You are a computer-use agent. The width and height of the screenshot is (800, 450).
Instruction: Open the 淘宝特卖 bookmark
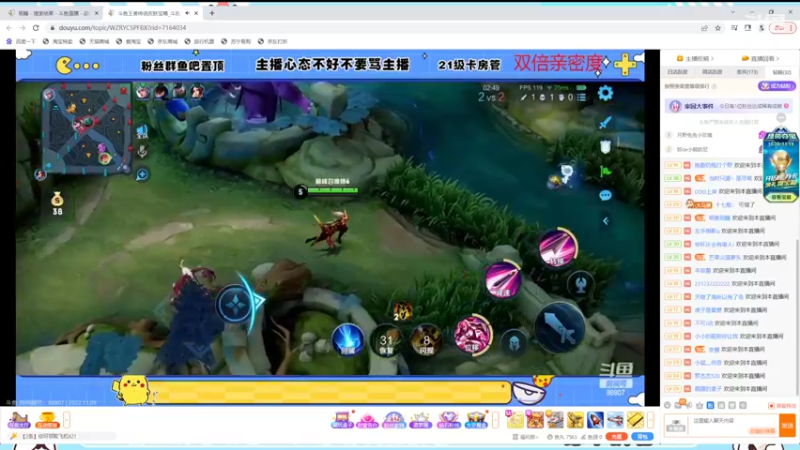(x=58, y=41)
